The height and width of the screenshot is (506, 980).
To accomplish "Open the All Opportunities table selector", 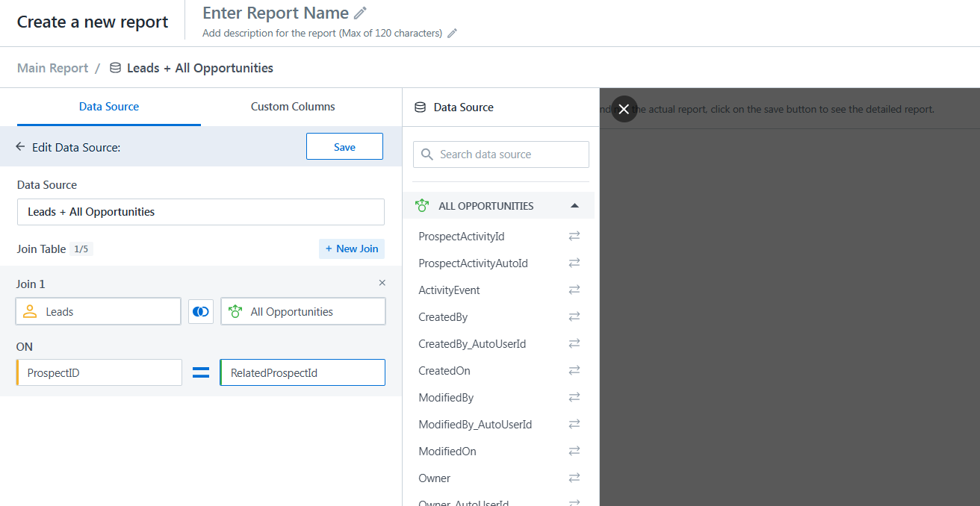I will (303, 312).
